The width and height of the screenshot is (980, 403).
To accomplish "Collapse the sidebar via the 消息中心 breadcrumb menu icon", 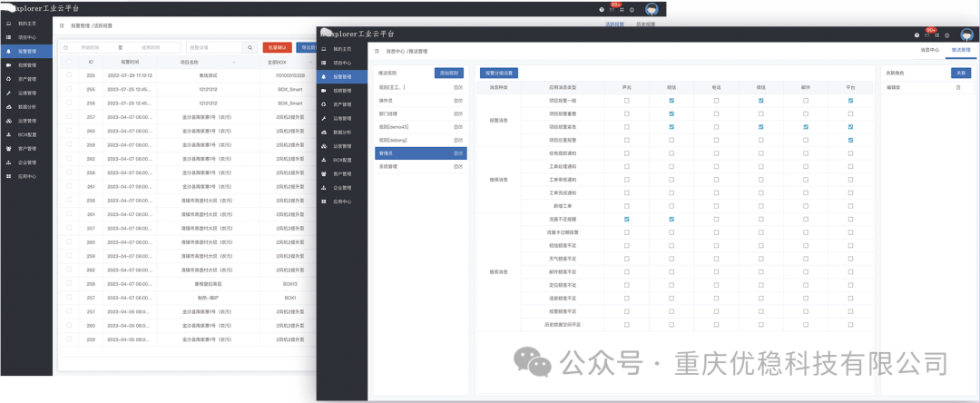I will click(377, 53).
